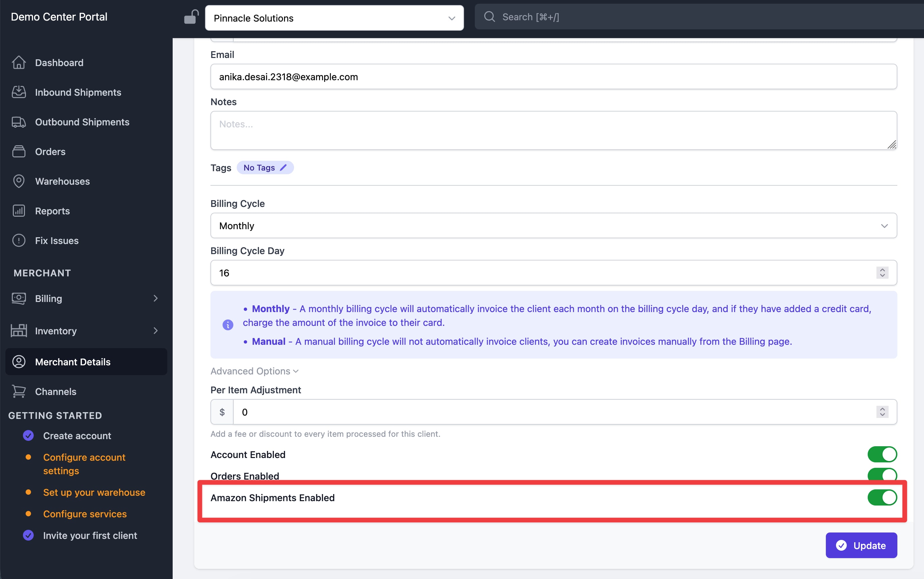Open the Pinnacle Solutions merchant selector
The image size is (924, 579).
pyautogui.click(x=335, y=18)
